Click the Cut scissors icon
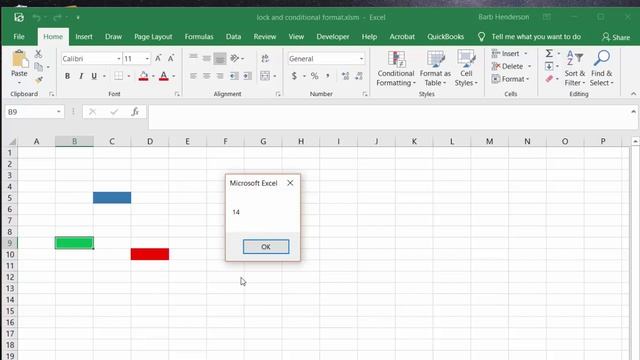This screenshot has height=360, width=640. coord(38,54)
